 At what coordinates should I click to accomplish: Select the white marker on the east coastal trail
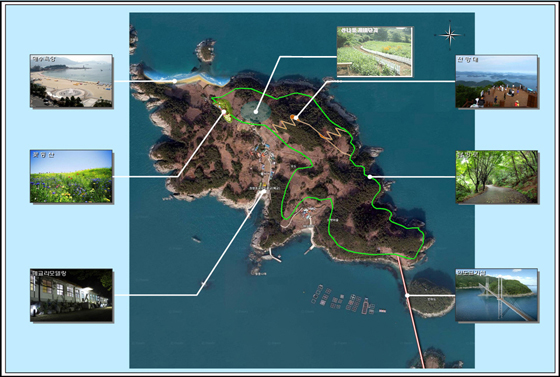pos(370,177)
